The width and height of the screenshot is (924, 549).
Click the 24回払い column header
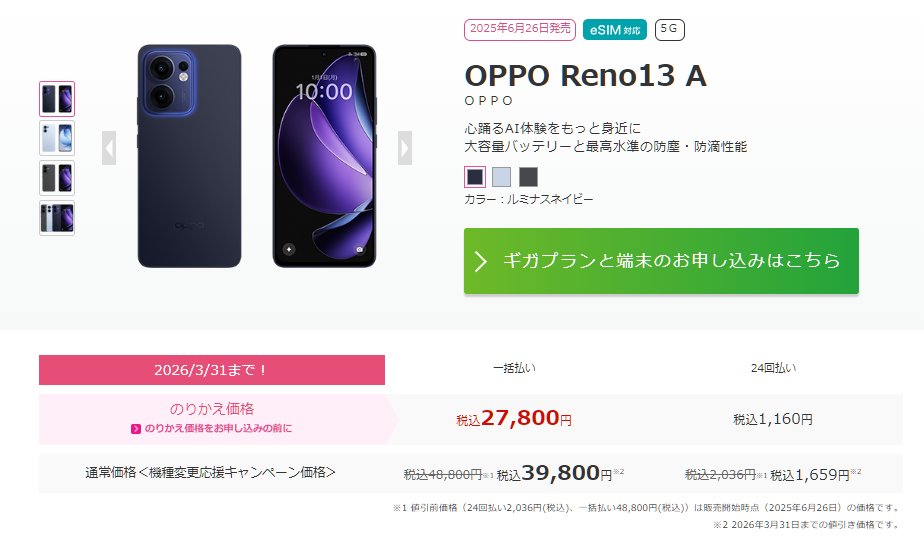[773, 368]
